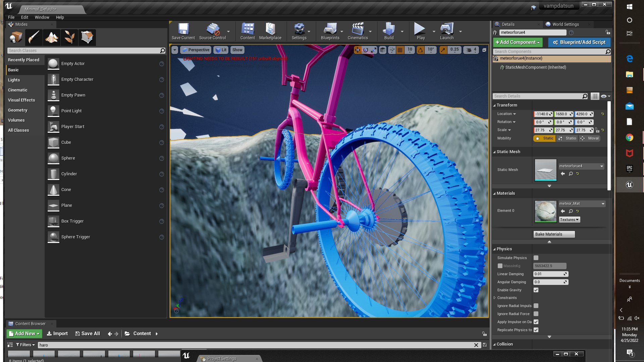
Task: Select the Place mode icon
Action: click(16, 37)
